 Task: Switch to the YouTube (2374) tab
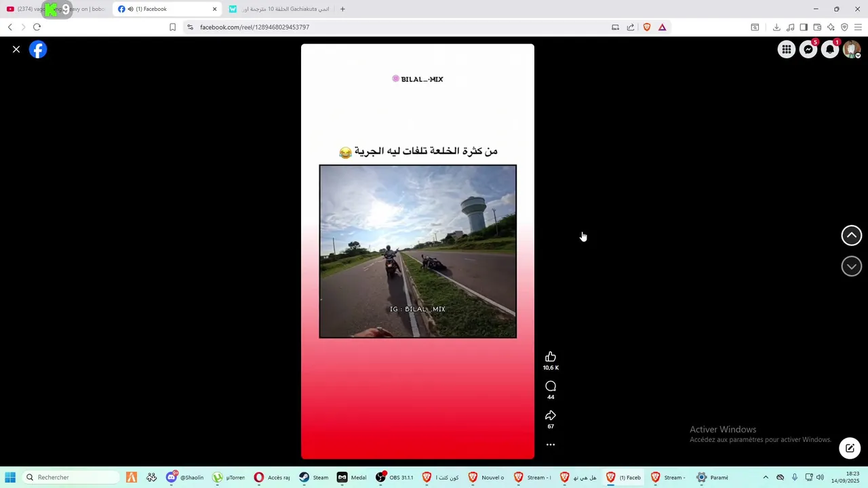click(x=56, y=9)
